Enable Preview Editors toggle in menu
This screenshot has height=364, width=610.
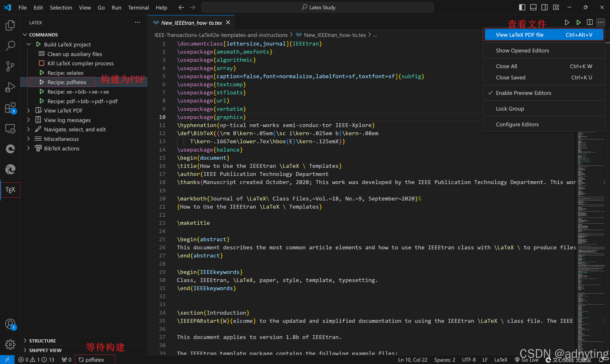(x=523, y=93)
